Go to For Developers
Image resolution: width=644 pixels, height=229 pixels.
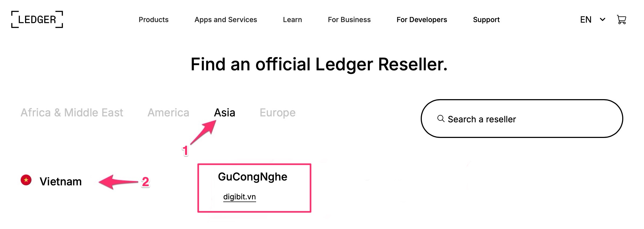click(x=422, y=20)
